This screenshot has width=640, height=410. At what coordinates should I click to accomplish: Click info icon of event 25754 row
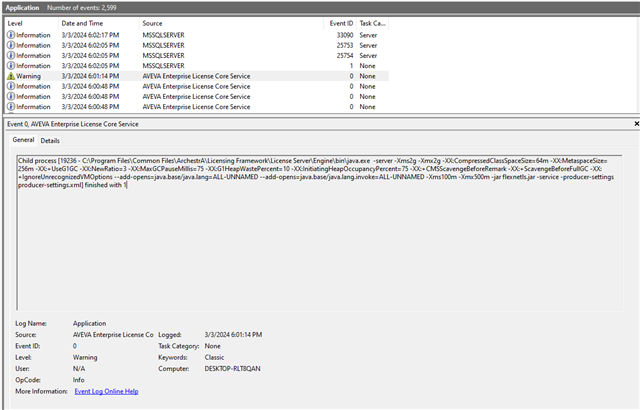click(x=11, y=55)
